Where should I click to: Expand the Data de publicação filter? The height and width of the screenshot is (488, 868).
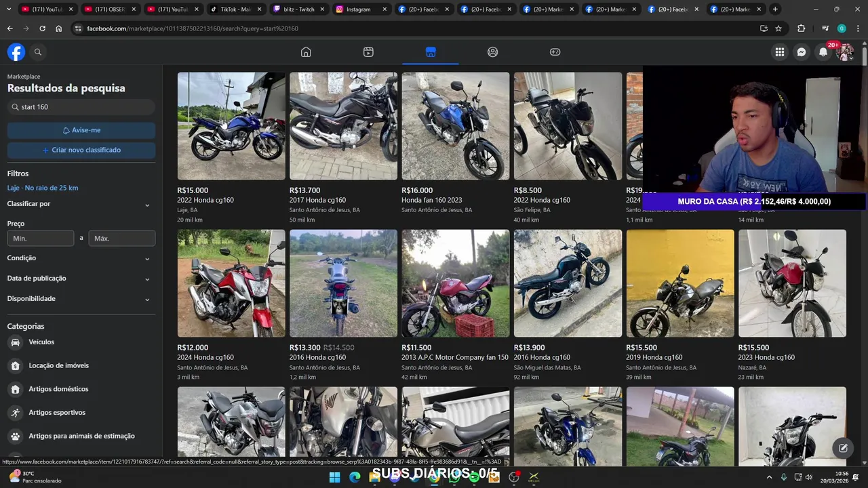(x=81, y=279)
